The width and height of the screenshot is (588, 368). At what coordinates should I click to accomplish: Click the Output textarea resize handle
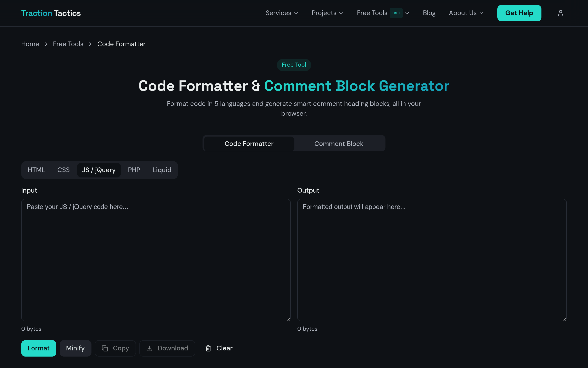tap(565, 319)
